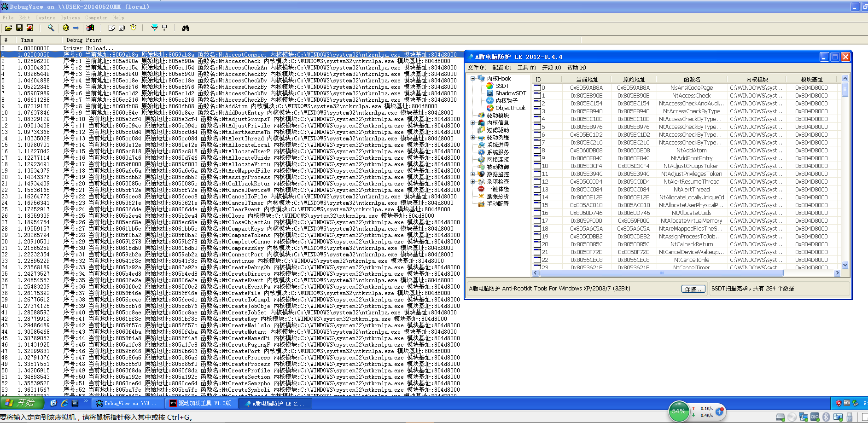Click the SSDT table horizontal scrollbar thumb
Viewport: 868px width, 423px height.
pyautogui.click(x=662, y=273)
